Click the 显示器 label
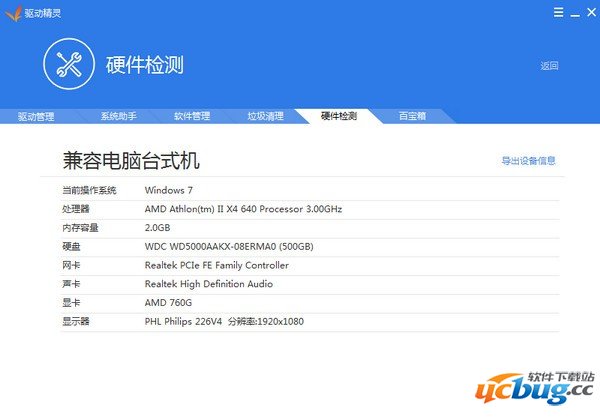Screen dimensions: 600x420 [76, 321]
